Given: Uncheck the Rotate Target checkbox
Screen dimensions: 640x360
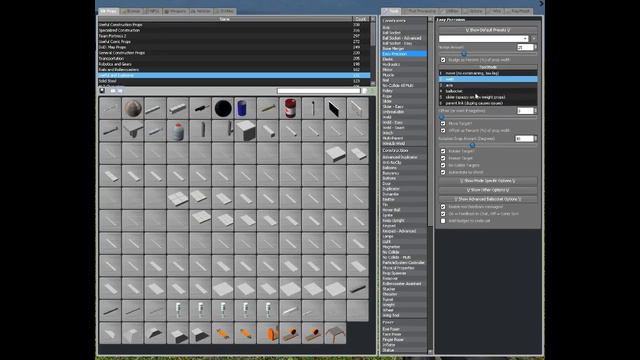Looking at the screenshot, I should [443, 151].
